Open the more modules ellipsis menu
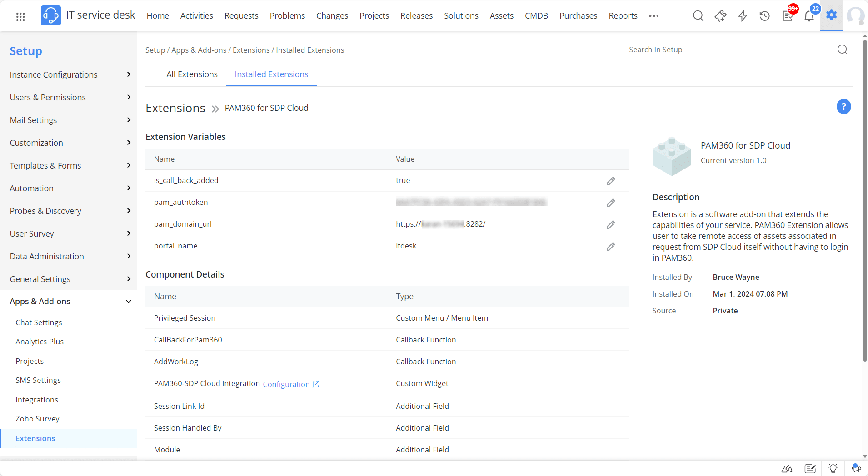The image size is (868, 476). [x=653, y=16]
